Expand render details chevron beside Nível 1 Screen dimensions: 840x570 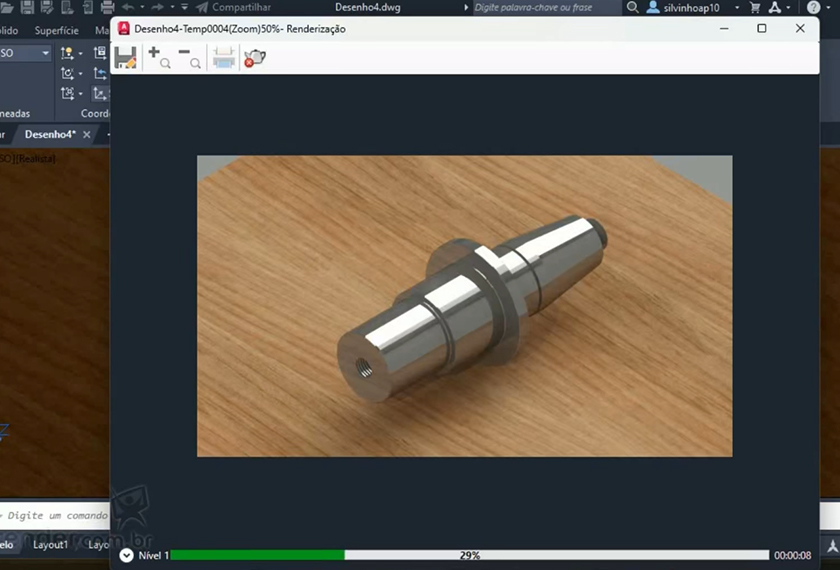126,555
